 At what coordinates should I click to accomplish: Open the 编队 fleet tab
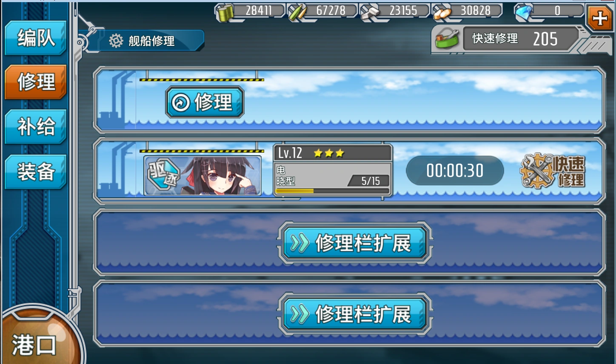[36, 38]
